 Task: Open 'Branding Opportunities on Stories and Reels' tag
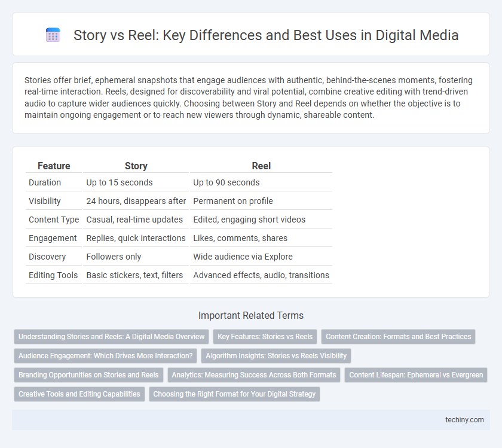(88, 375)
